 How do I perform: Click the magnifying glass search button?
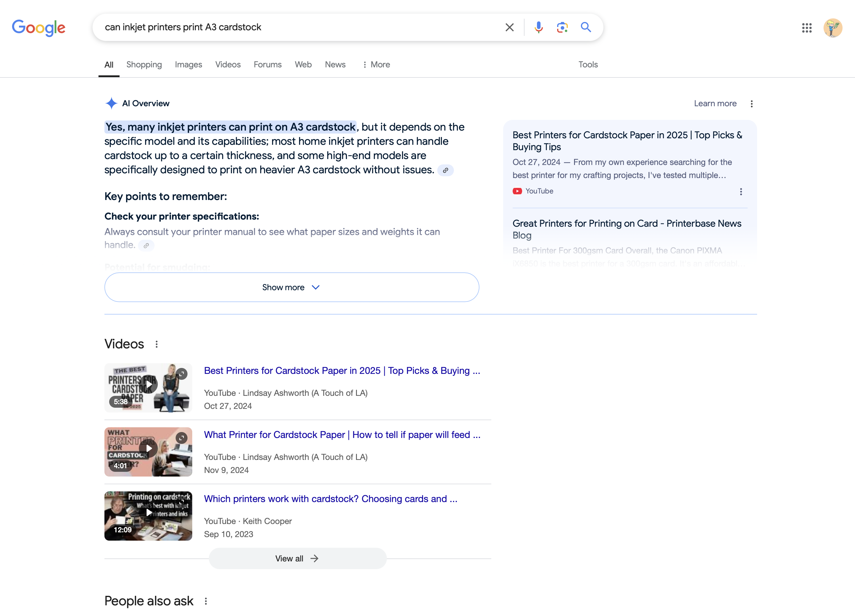tap(586, 27)
